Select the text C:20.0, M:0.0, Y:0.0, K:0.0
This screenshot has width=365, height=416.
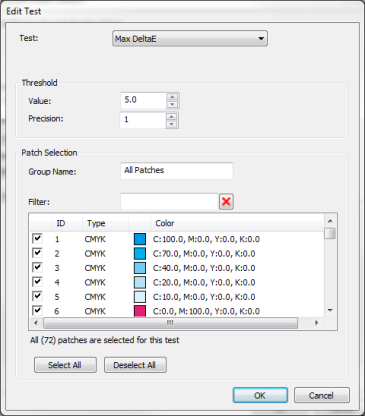[x=204, y=283]
